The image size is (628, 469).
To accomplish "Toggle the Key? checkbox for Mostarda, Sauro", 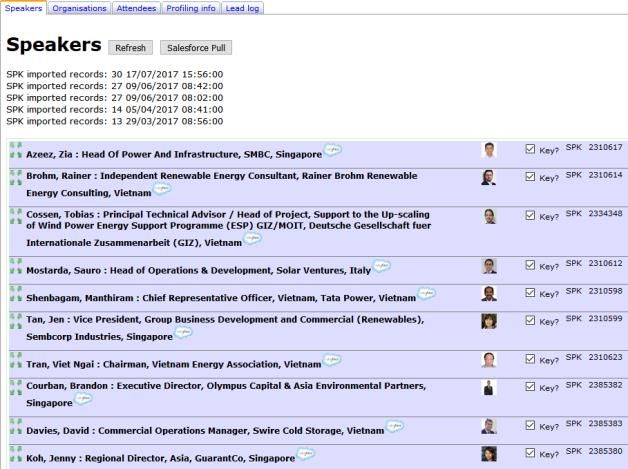I will (530, 265).
